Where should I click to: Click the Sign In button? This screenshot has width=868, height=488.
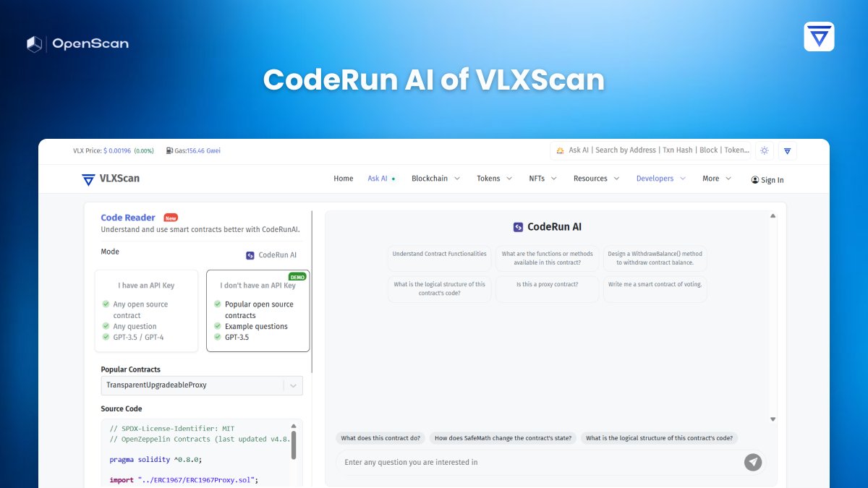tap(767, 180)
